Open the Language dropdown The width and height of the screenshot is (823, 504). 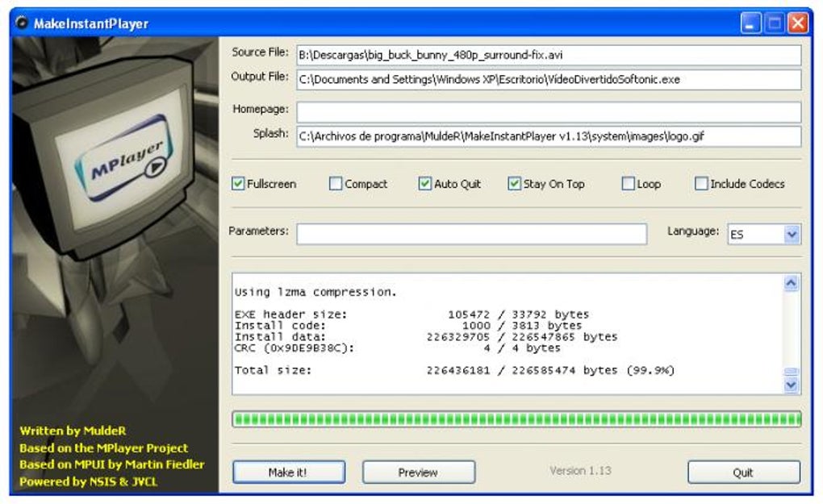coord(792,234)
